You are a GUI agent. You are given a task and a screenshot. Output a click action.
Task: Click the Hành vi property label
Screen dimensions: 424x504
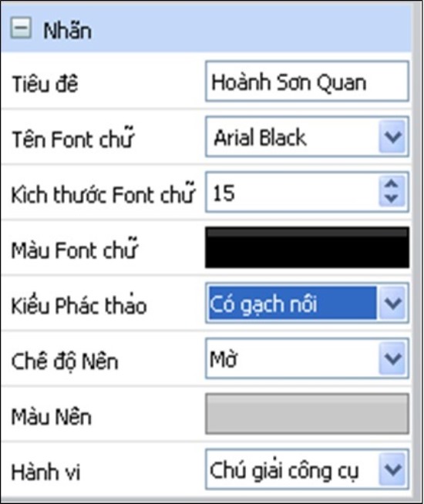click(x=45, y=472)
